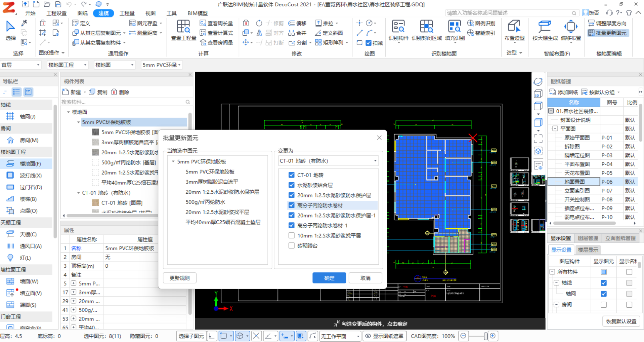
Task: Open BIM模型 ribbon tab
Action: point(198,13)
